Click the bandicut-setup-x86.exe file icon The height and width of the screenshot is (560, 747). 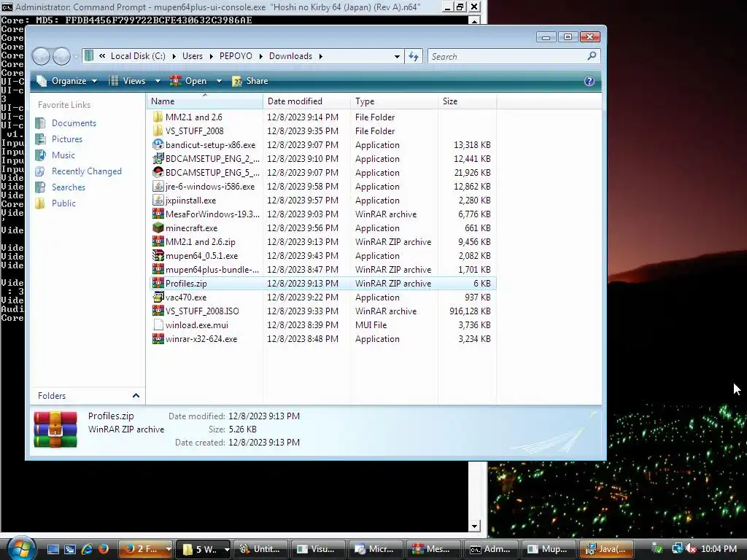(x=158, y=145)
